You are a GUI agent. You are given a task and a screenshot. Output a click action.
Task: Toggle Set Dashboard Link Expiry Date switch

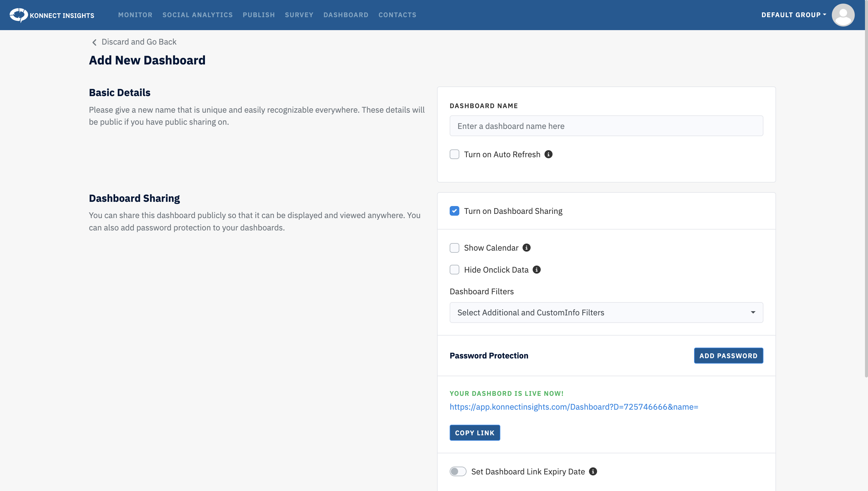click(x=458, y=471)
